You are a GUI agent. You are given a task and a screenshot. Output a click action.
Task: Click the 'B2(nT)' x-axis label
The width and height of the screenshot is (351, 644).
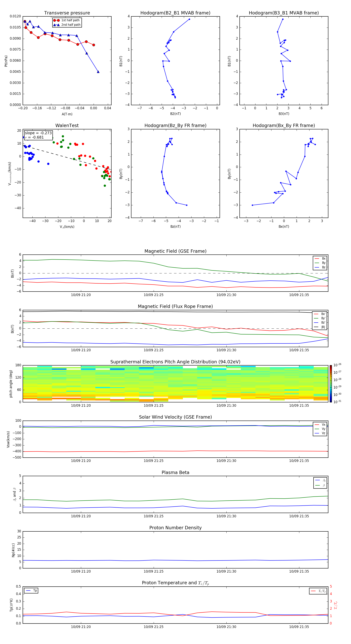[x=175, y=114]
